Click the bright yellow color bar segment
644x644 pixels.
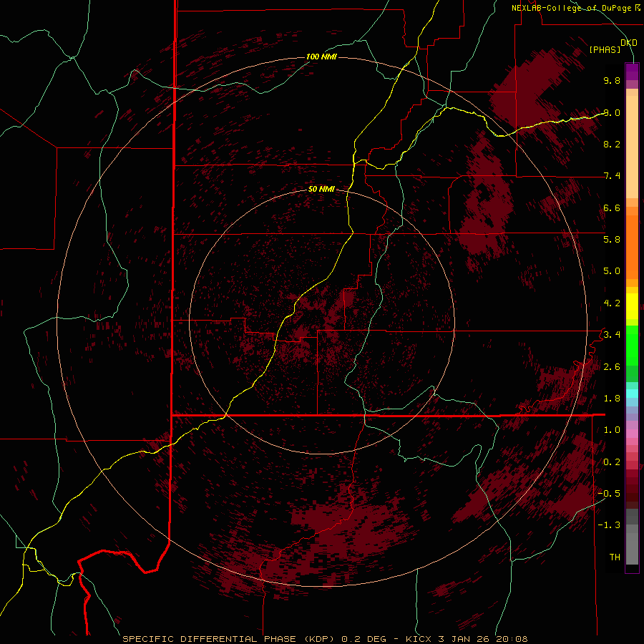click(632, 306)
